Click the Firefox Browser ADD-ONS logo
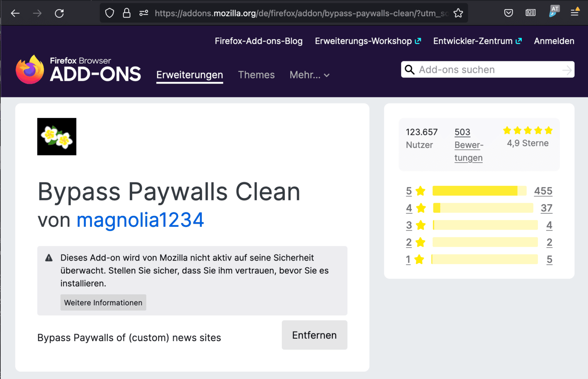This screenshot has height=379, width=588. 78,69
